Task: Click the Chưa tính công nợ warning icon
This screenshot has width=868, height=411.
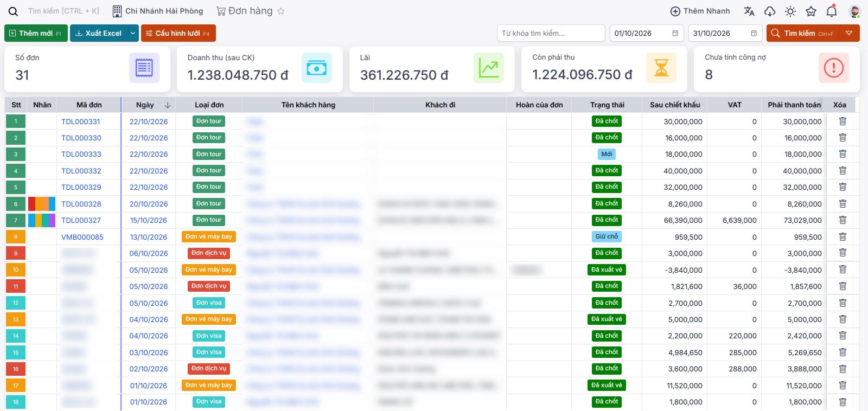Action: [833, 68]
